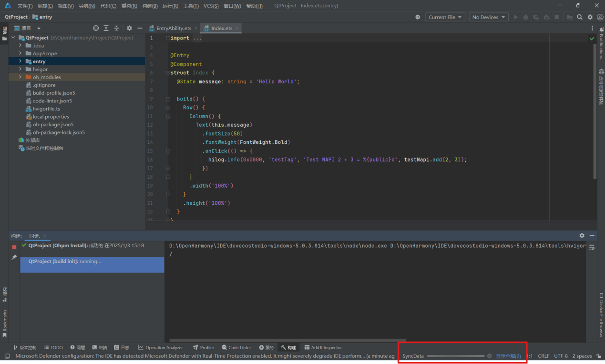Click the 显示全部(2) link in the status bar
This screenshot has width=605, height=364.
[508, 356]
